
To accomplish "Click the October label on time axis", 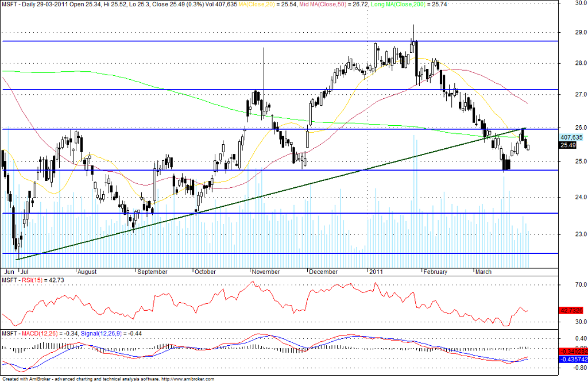I will [x=206, y=272].
